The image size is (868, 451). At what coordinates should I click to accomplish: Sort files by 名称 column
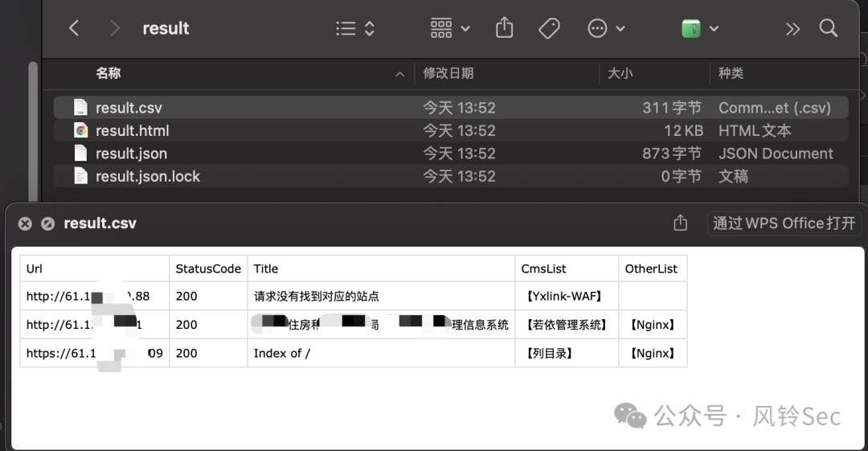[108, 73]
